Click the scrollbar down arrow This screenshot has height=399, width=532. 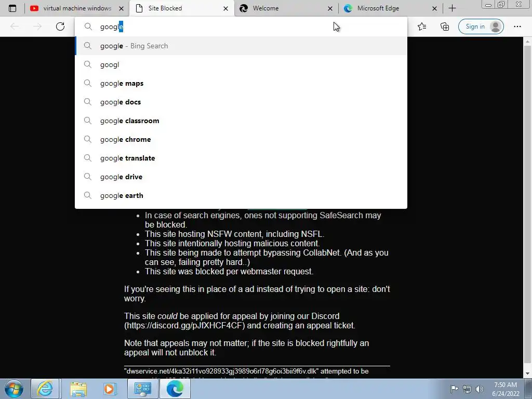(x=527, y=374)
